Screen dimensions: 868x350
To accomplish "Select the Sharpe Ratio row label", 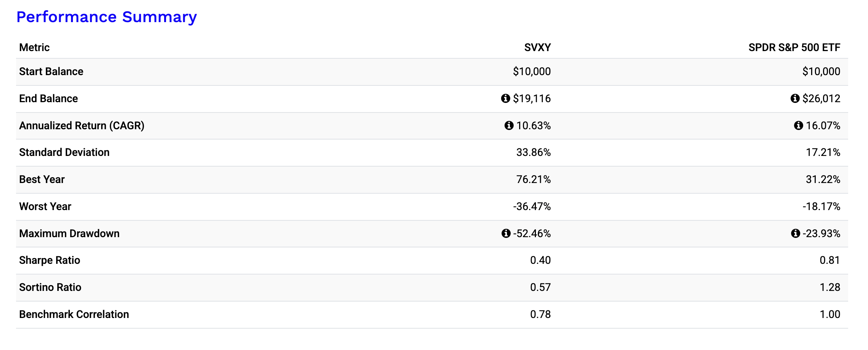I will pyautogui.click(x=50, y=260).
